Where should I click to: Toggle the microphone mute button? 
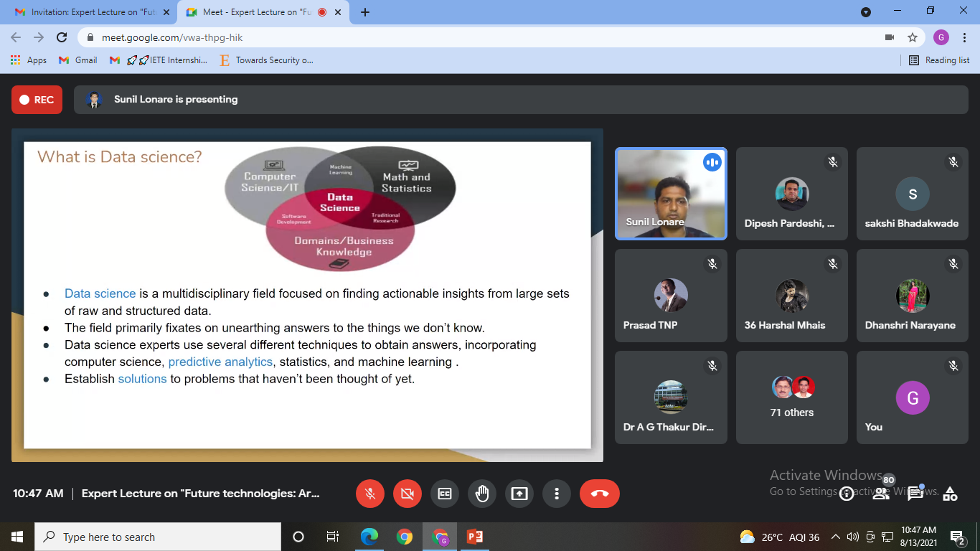[x=370, y=494]
